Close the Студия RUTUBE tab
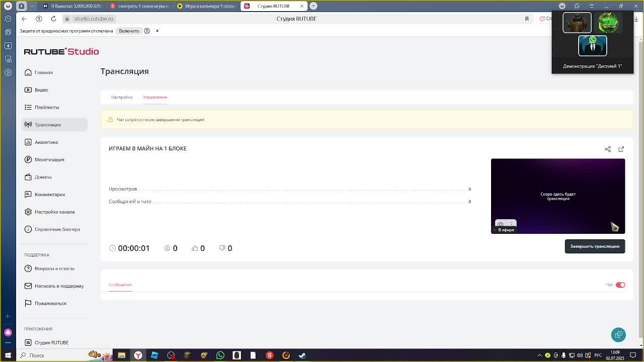The image size is (644, 362). point(302,6)
